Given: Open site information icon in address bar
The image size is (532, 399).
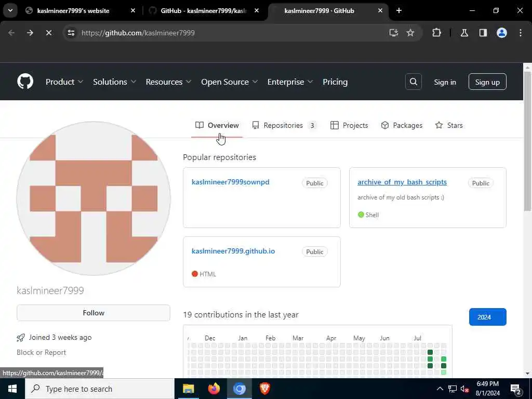Looking at the screenshot, I should [x=71, y=33].
